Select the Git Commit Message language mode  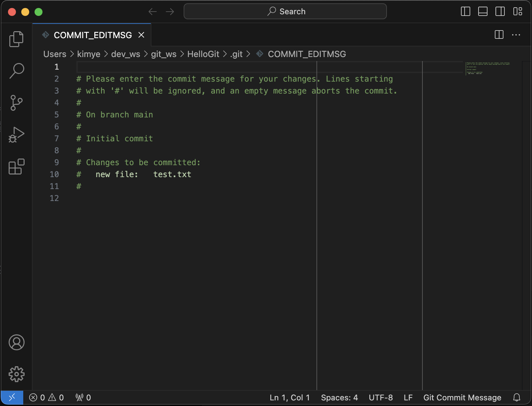coord(462,397)
